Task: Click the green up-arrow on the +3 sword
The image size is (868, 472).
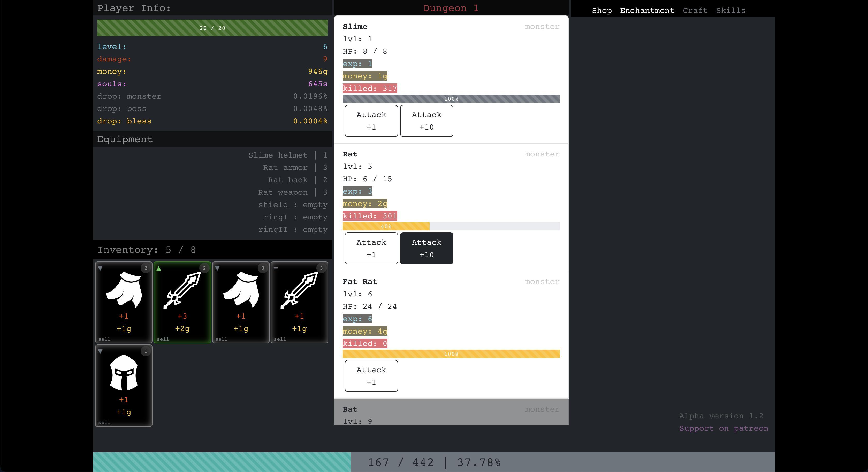Action: (x=159, y=268)
